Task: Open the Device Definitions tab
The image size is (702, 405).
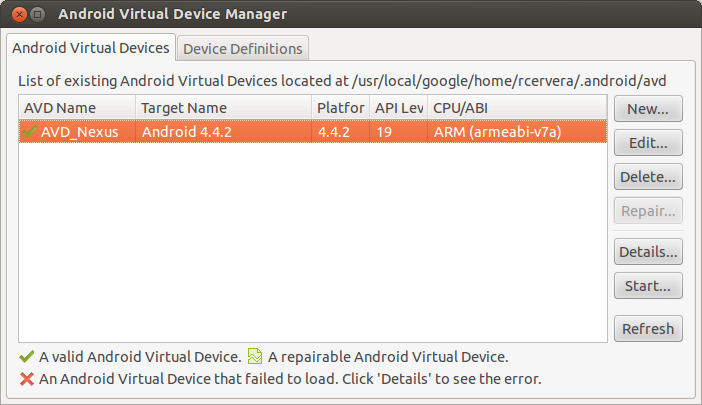Action: point(242,48)
